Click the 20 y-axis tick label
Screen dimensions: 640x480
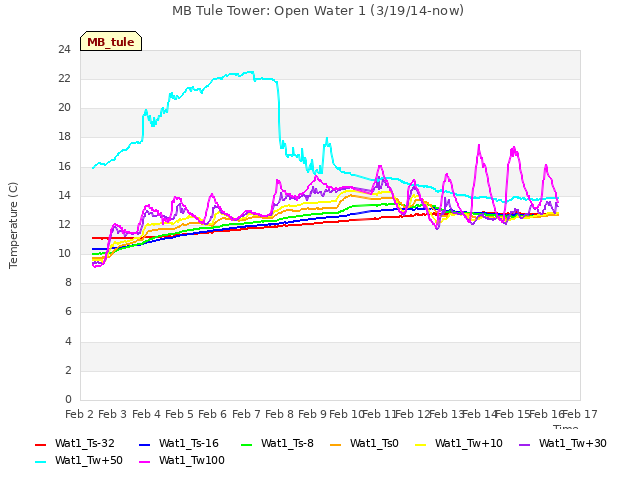[64, 108]
